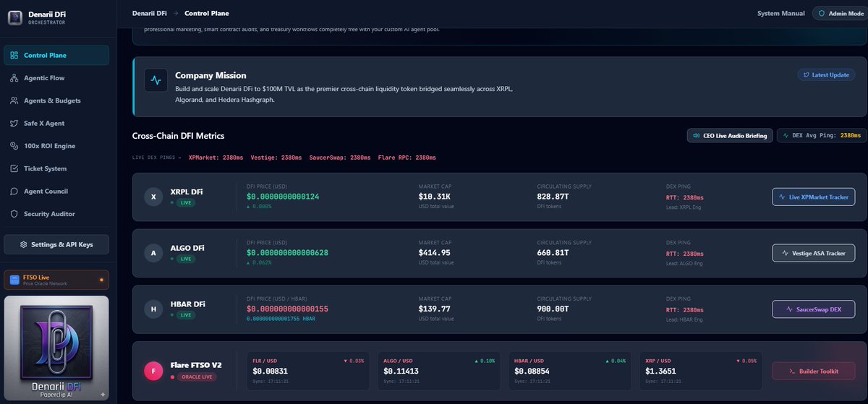This screenshot has width=868, height=404.
Task: Open the Safe X Agent section
Action: [56, 124]
